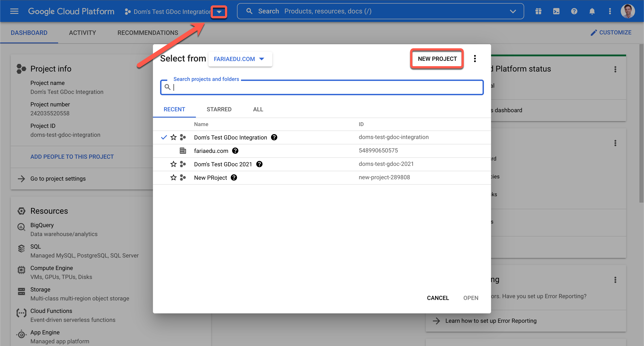Click the SQL layers icon
644x346 pixels.
(21, 249)
